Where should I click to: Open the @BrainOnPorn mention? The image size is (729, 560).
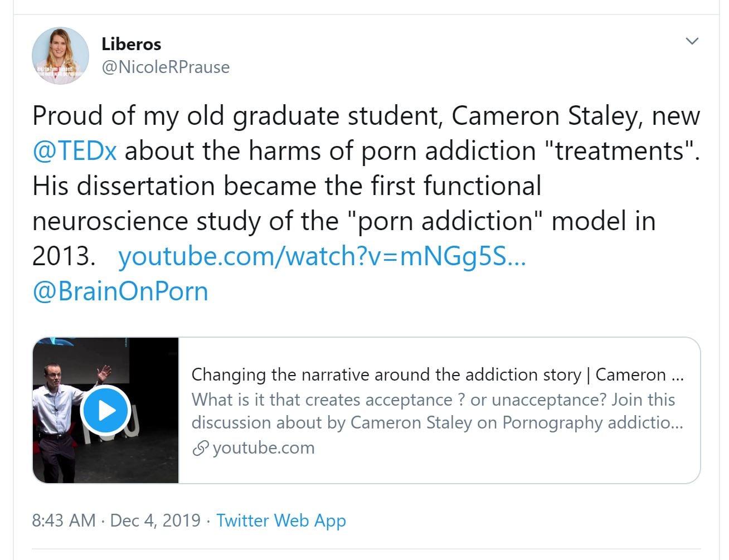(120, 291)
